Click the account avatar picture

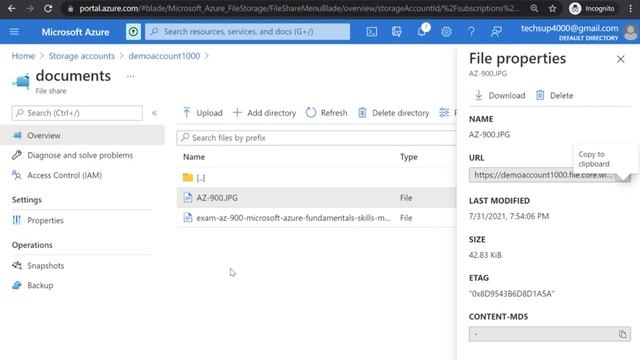(631, 32)
